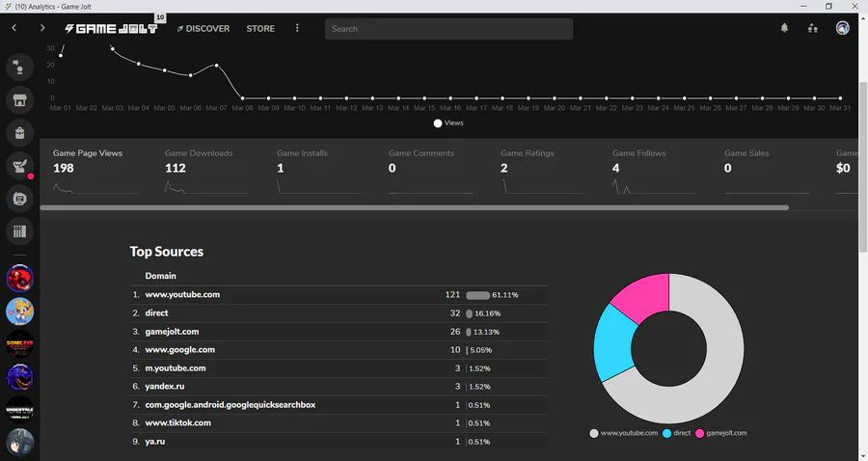
Task: Open the sidebar icon below quests
Action: tap(20, 198)
